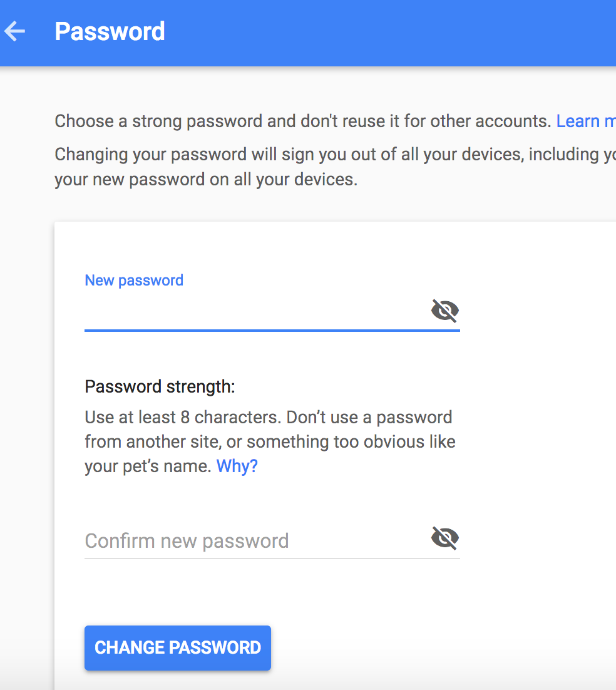Select the blue New password label

134,281
